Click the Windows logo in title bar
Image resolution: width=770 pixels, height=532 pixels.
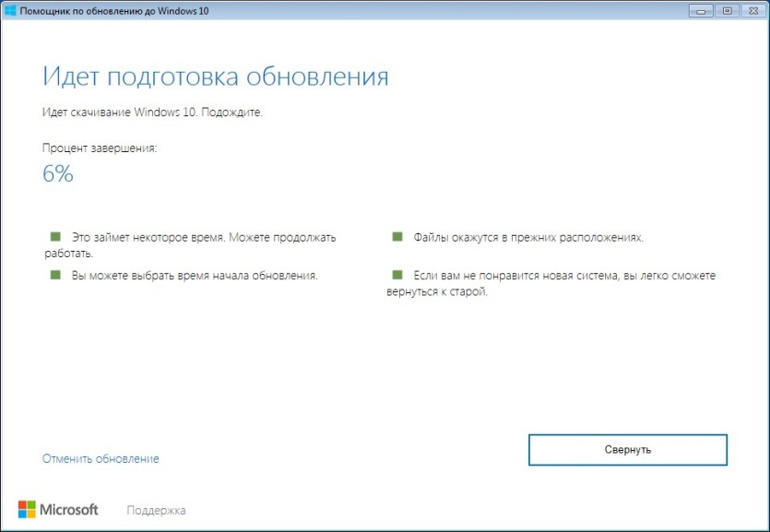[x=10, y=10]
